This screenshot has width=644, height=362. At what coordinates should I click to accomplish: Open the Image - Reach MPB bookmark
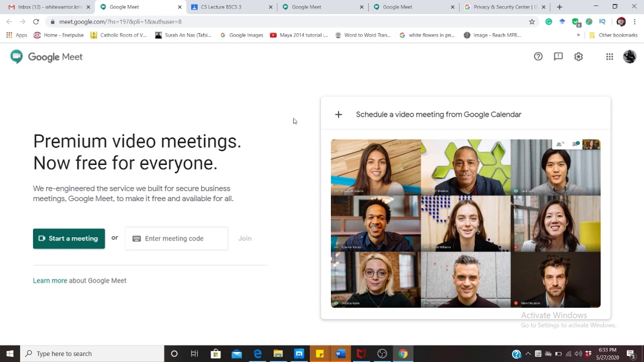tap(493, 35)
